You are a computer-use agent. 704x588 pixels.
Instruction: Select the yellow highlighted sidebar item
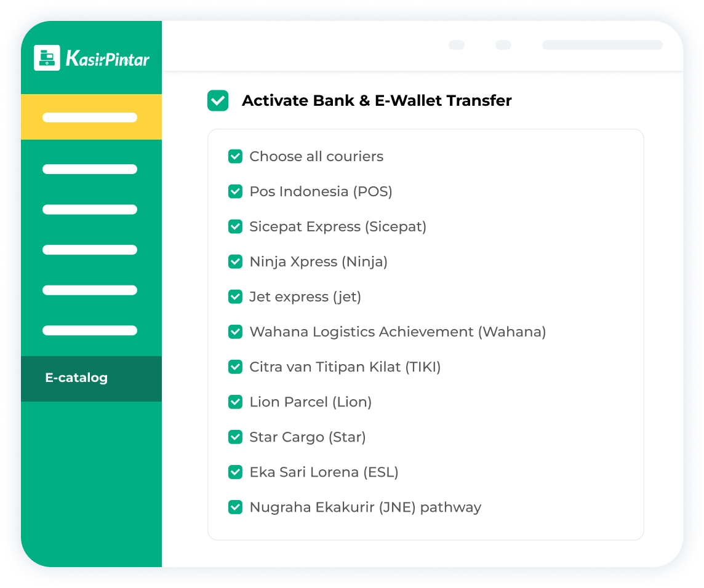point(91,117)
